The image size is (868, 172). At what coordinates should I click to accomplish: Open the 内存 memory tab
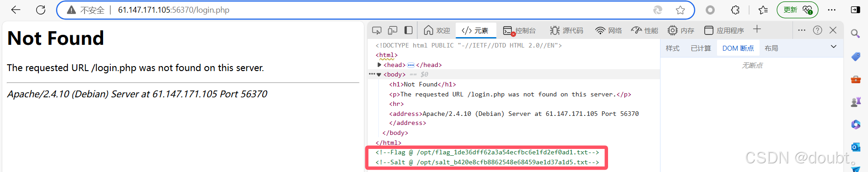[x=681, y=30]
